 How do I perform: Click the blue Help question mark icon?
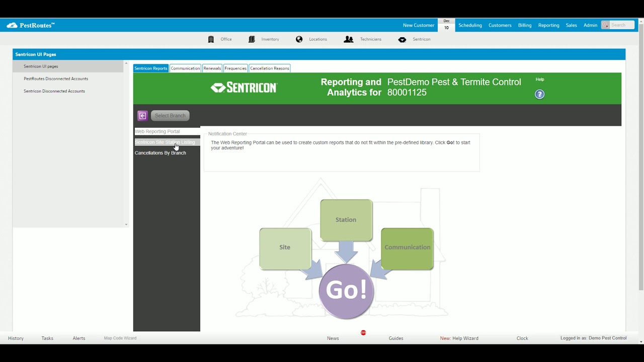(x=539, y=94)
